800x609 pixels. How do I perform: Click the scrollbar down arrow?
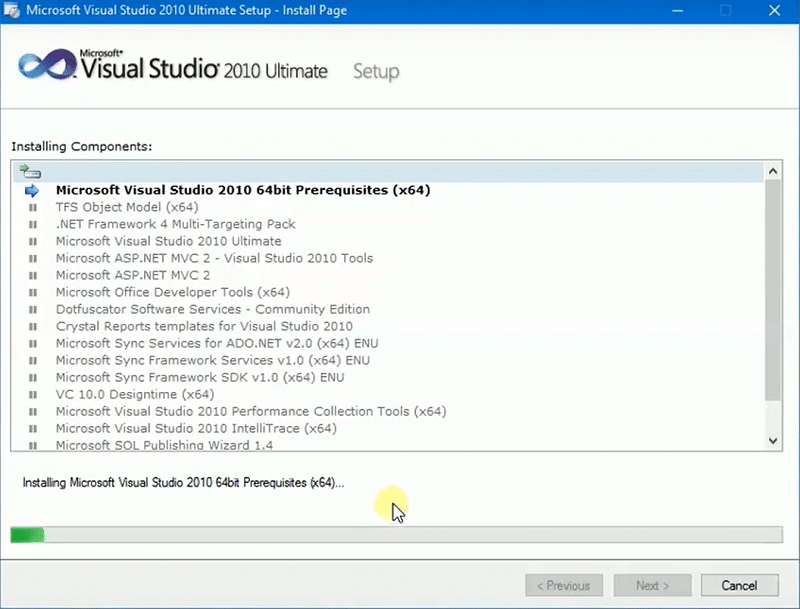pyautogui.click(x=773, y=440)
